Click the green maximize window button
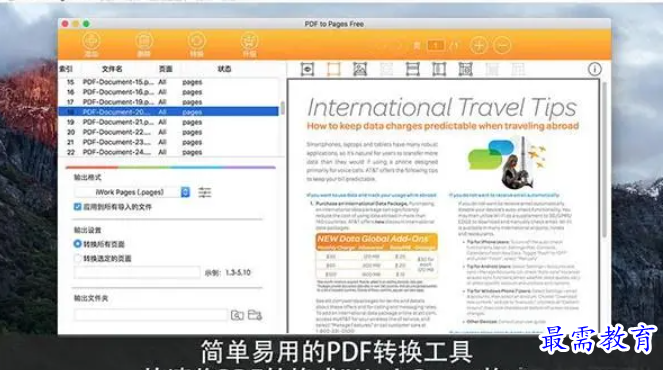This screenshot has height=370, width=663. point(86,24)
